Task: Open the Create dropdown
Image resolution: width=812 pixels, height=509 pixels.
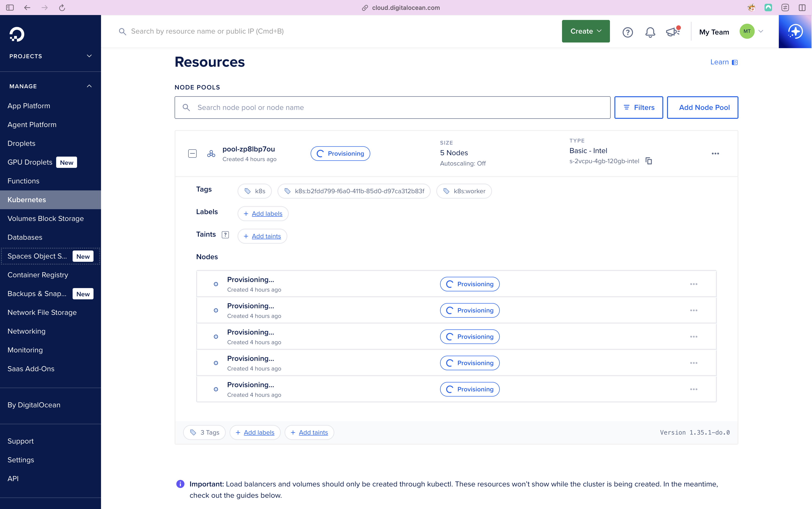Action: pyautogui.click(x=585, y=31)
